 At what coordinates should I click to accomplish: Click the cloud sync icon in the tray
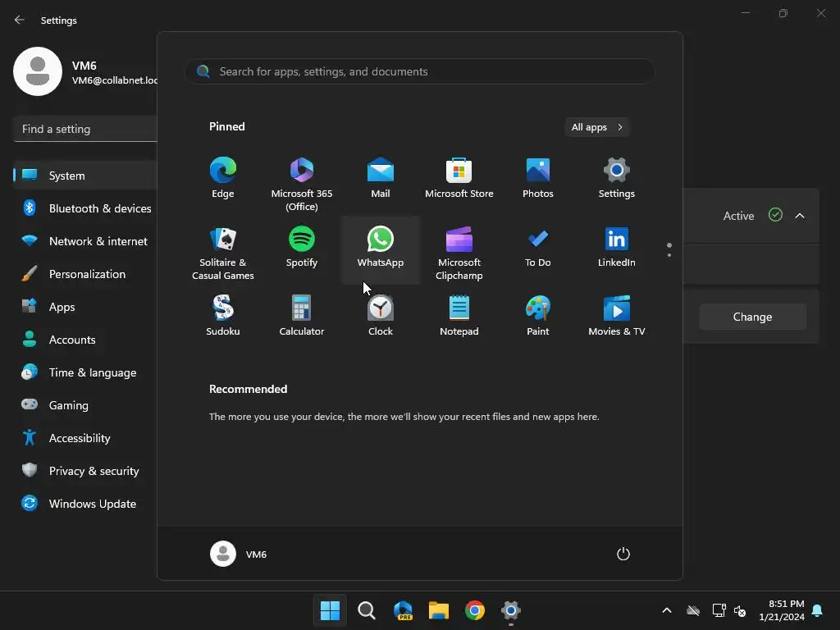(x=693, y=610)
